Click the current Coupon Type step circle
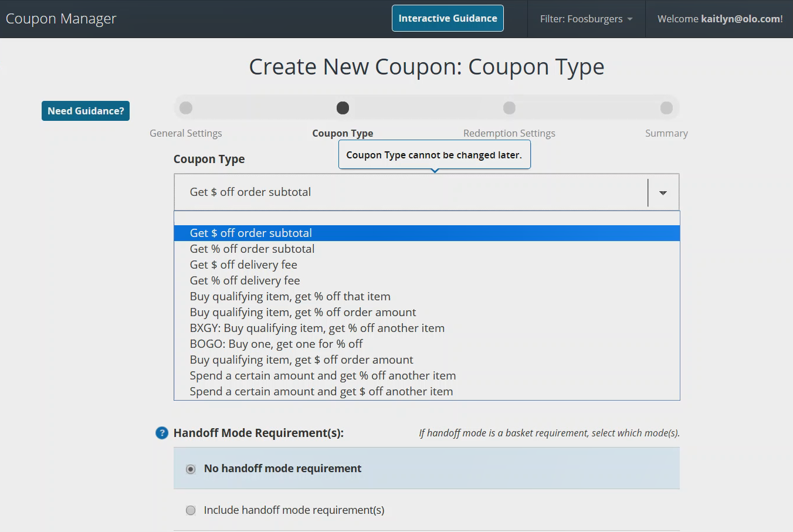Screen dimensions: 793x532 pos(343,108)
